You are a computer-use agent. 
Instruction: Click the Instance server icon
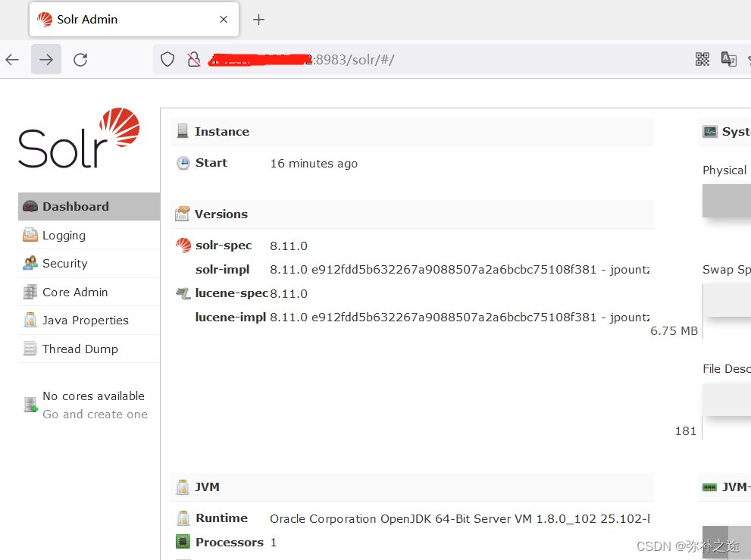click(x=183, y=131)
